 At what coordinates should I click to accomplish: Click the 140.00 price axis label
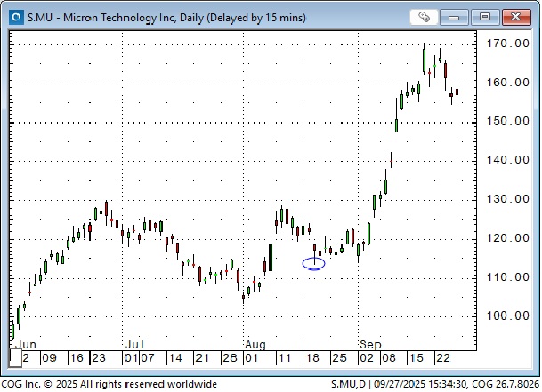click(506, 160)
